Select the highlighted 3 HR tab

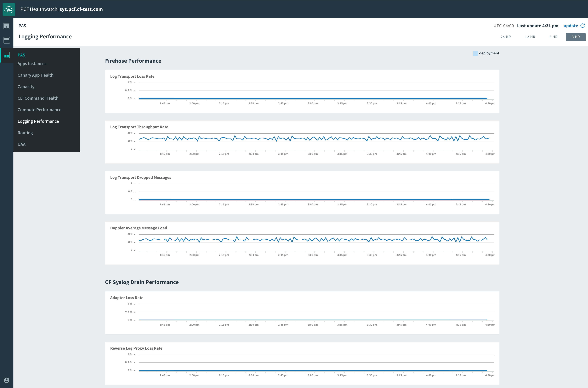(x=576, y=37)
